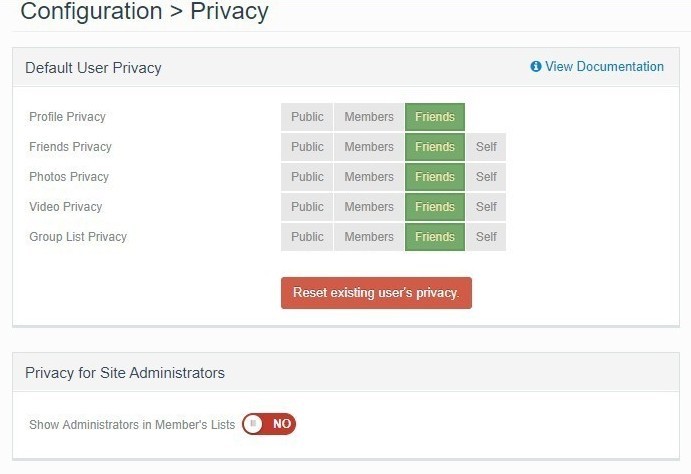Choose Friends for Video Privacy
The image size is (691, 474).
tap(435, 207)
